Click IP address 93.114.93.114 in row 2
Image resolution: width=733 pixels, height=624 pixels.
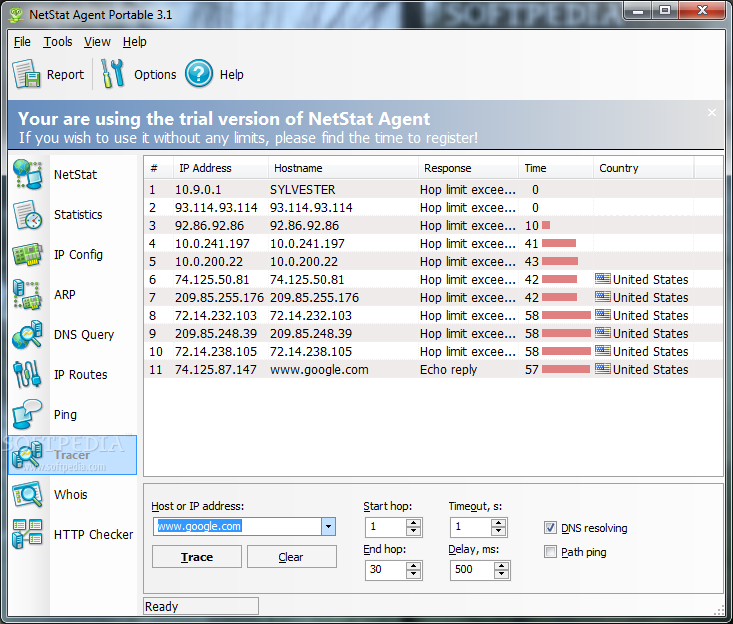216,208
